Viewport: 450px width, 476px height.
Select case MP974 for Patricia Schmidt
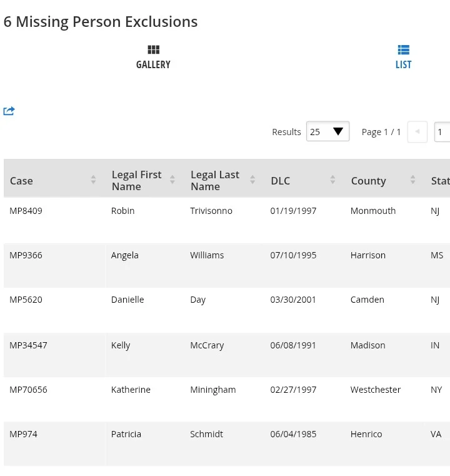[x=23, y=434]
